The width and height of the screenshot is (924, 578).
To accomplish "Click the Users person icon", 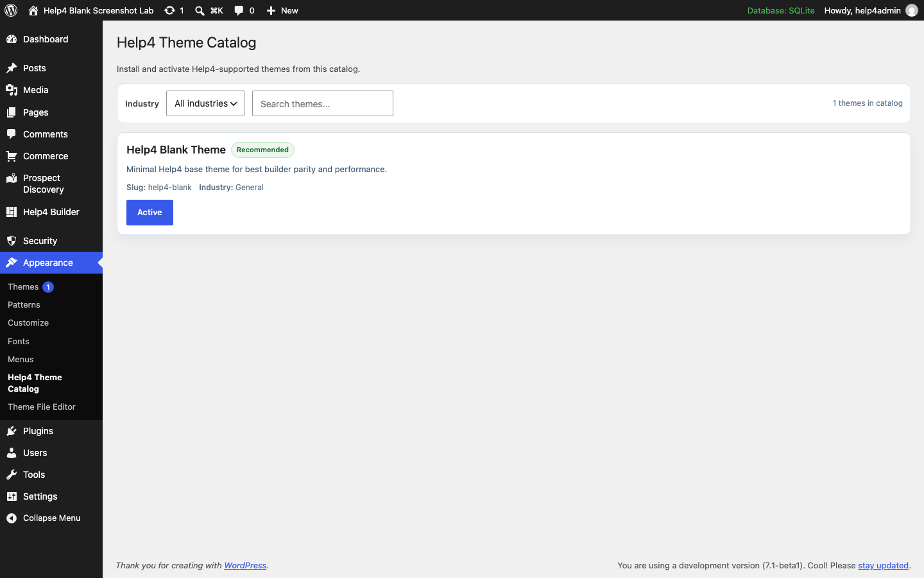I will click(x=12, y=453).
